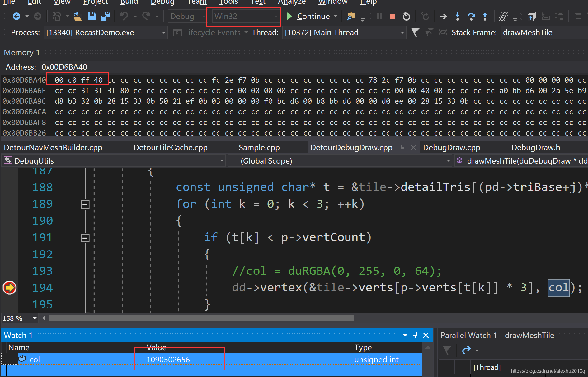Click the Show Next Statement arrow
Viewport: 588px width, 377px height.
point(443,16)
